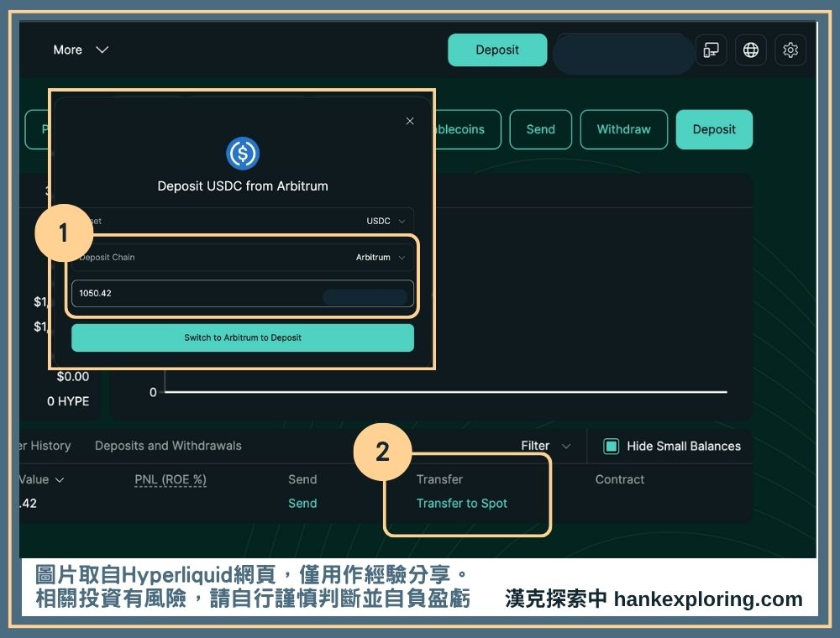Viewport: 840px width, 638px height.
Task: Click the Withdraw button
Action: 623,129
